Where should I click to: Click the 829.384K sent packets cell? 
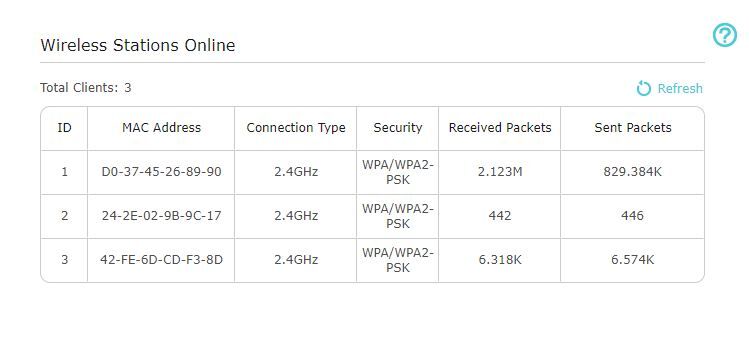point(632,171)
